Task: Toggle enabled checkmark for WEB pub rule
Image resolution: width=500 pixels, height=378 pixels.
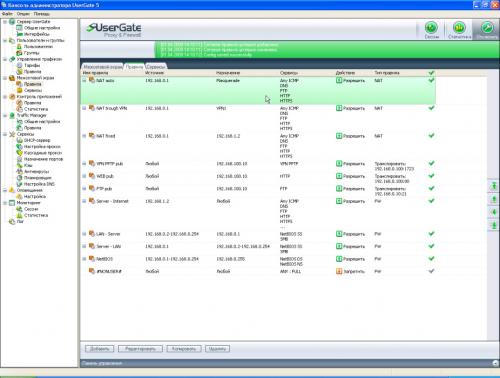Action: tap(431, 176)
